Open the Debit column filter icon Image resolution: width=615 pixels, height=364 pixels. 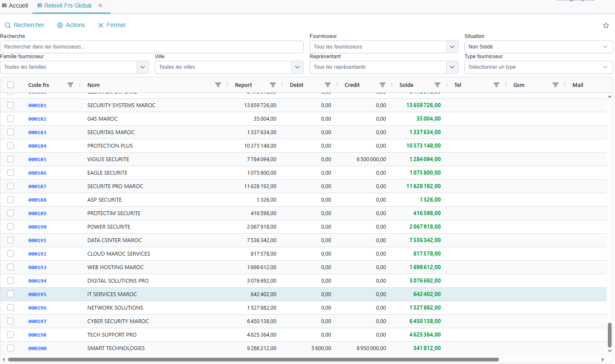(x=328, y=85)
